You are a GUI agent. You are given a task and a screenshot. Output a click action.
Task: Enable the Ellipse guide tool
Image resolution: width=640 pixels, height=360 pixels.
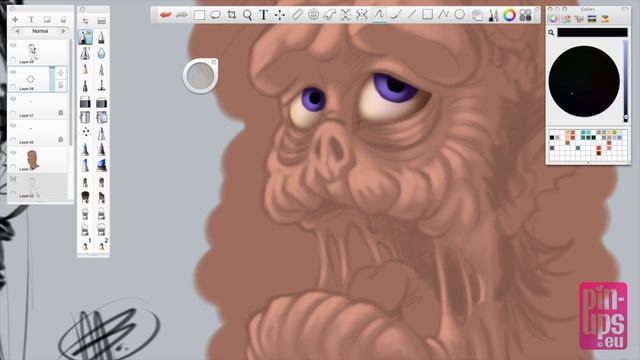click(x=313, y=15)
